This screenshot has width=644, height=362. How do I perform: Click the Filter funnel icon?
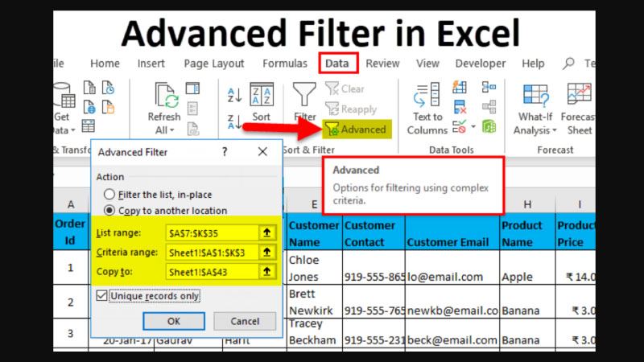coord(305,96)
